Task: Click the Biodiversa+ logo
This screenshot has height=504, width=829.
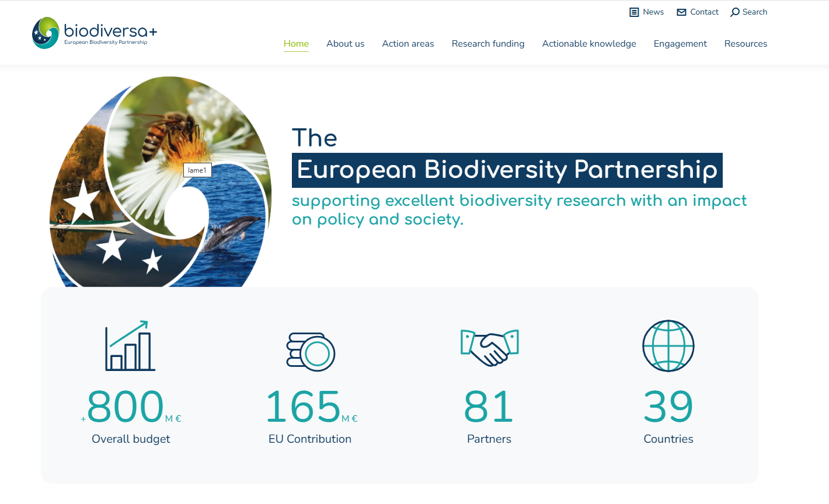Action: tap(95, 33)
